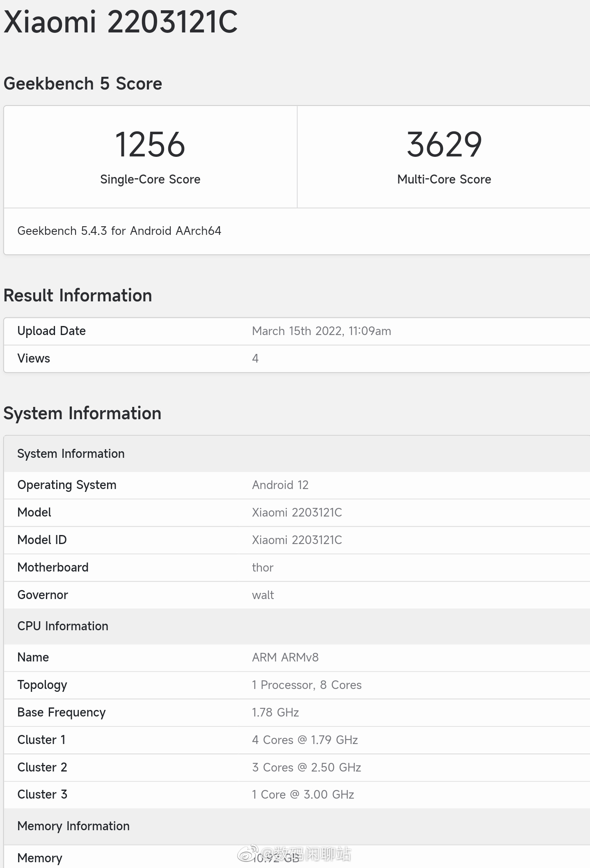590x868 pixels.
Task: Click the Result Information heading
Action: tap(78, 296)
